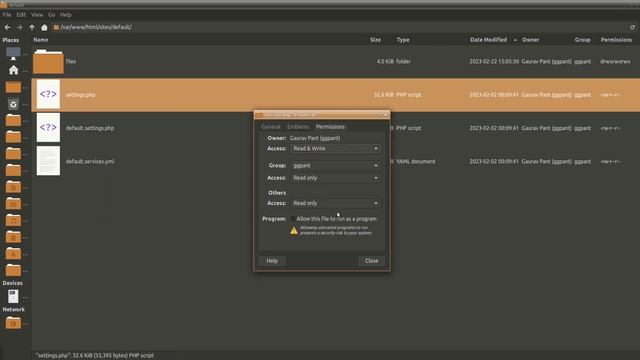Viewport: 640px width, 360px height.
Task: Select the 'files' folder name
Action: tap(71, 62)
